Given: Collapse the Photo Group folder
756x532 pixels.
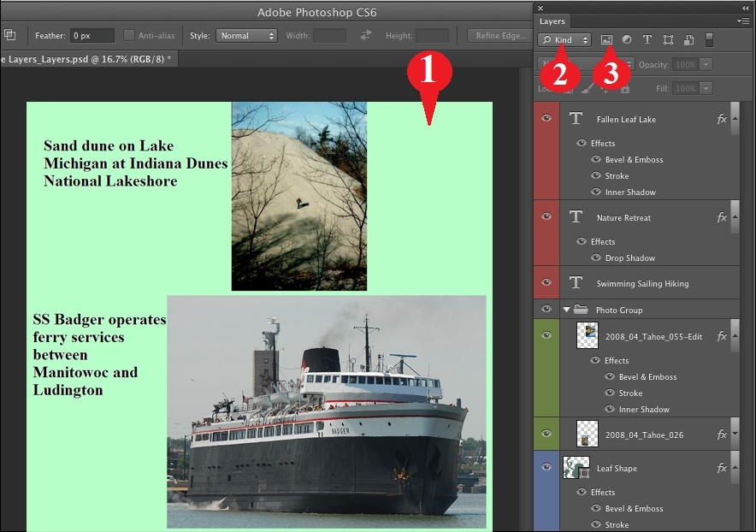Looking at the screenshot, I should click(566, 310).
